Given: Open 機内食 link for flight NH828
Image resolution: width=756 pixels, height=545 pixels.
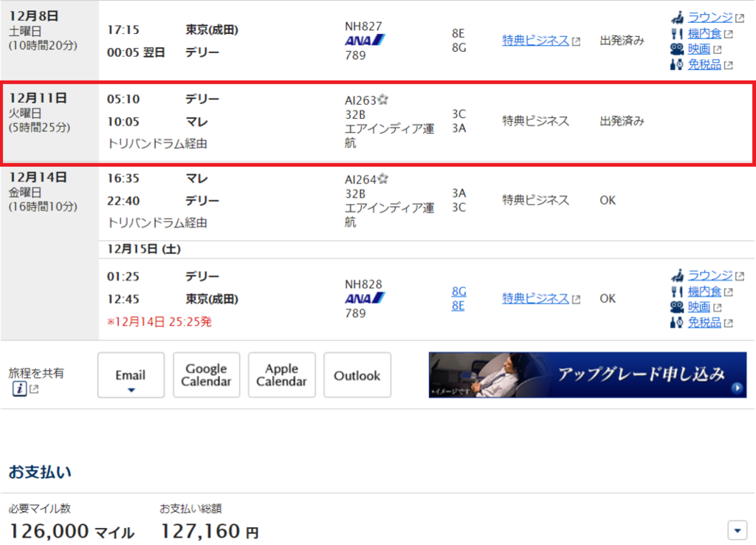Looking at the screenshot, I should coord(704,291).
